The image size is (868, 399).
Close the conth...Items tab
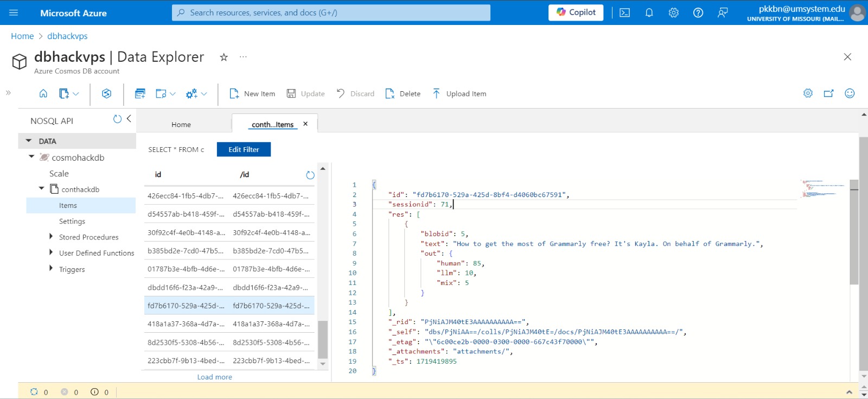pos(305,124)
